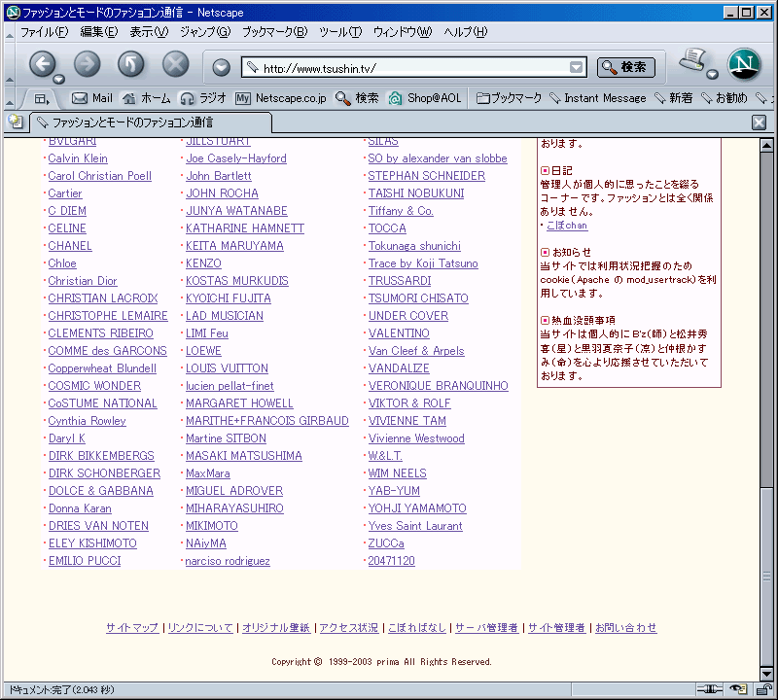Open the 編集(E) menu

[99, 32]
